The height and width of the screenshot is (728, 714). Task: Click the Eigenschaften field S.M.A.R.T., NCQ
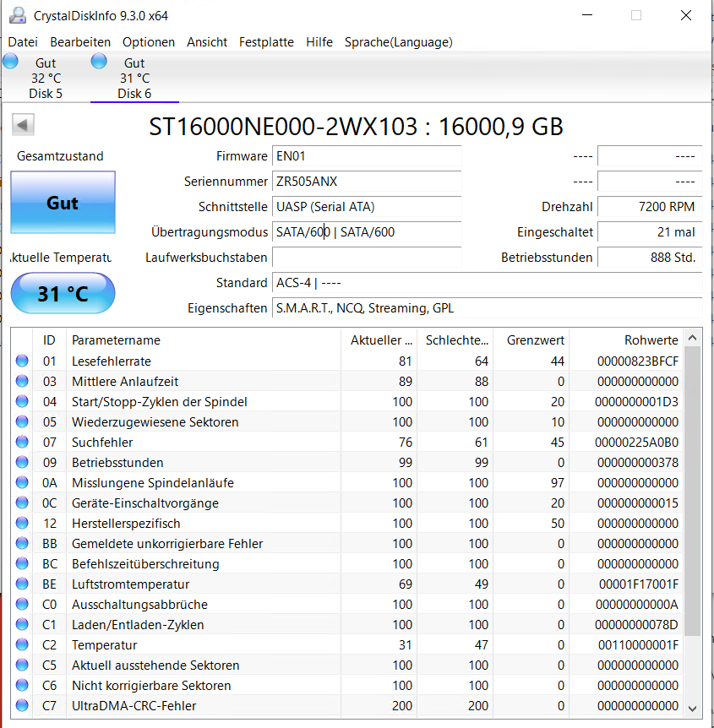tap(487, 307)
